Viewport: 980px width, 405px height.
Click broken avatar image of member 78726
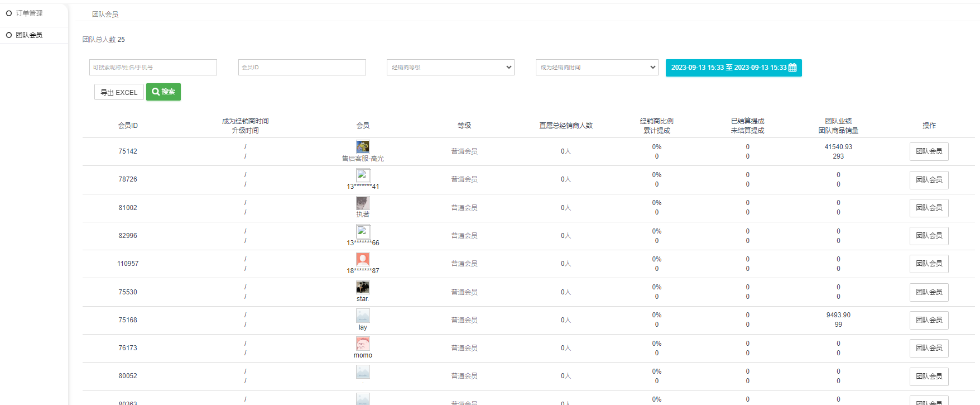tap(363, 175)
